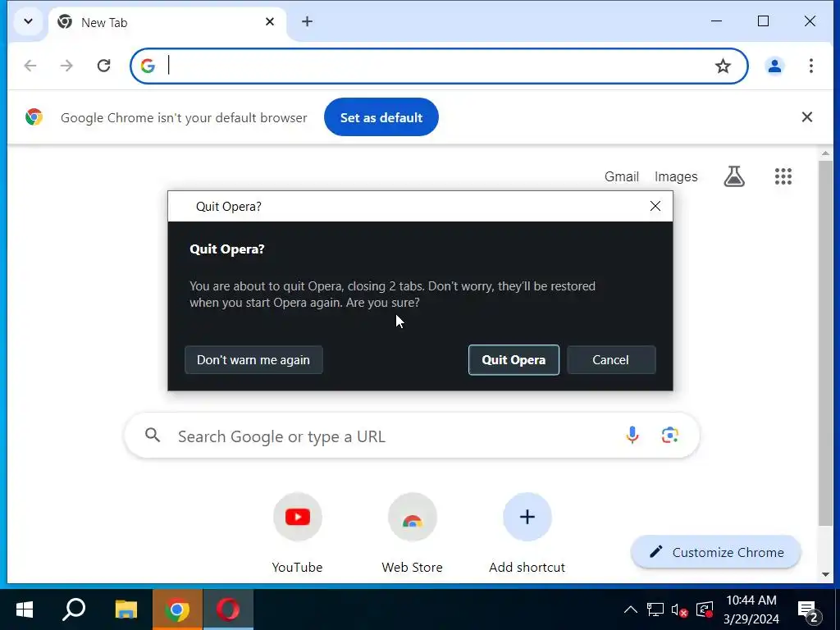Open the notification center
The height and width of the screenshot is (630, 840).
809,609
